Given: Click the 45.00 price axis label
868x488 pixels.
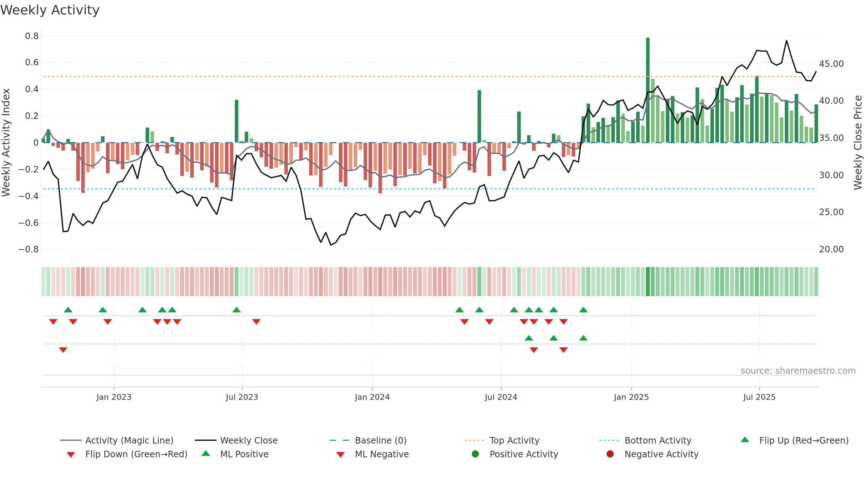Looking at the screenshot, I should click(831, 64).
